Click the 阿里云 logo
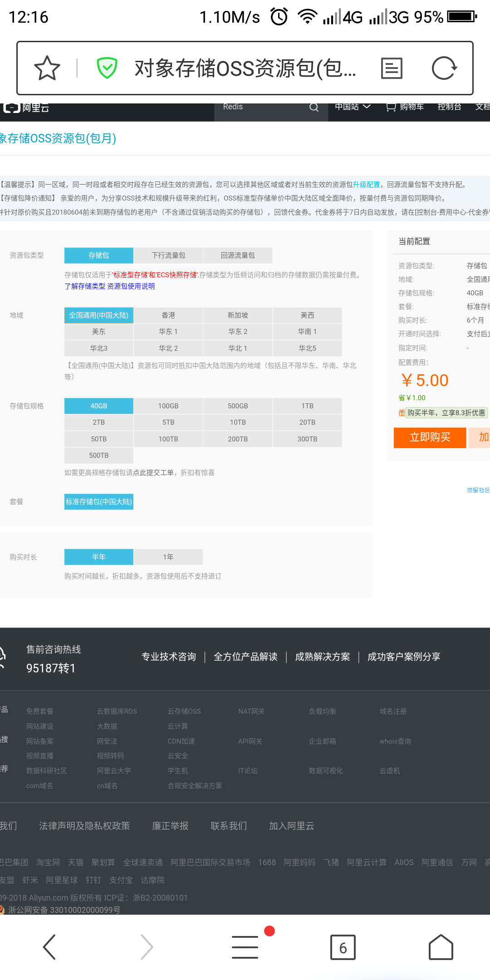The width and height of the screenshot is (490, 980). point(25,108)
